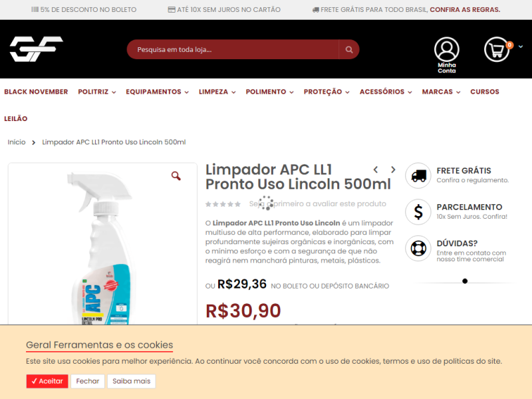Click the Saiba mais button
Screen dimensions: 532x399
[x=131, y=381]
